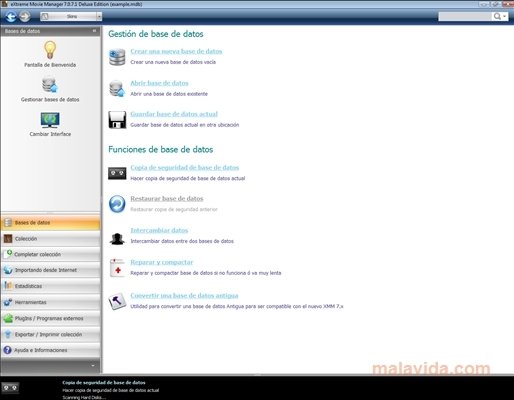Click the gears icon beside Herramientas

[x=8, y=302]
